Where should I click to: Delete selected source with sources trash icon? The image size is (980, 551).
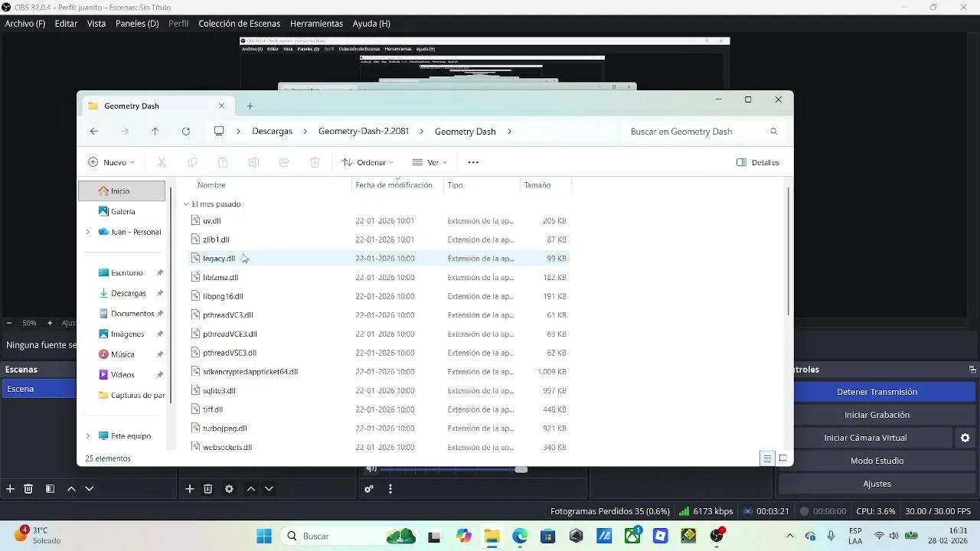(208, 489)
